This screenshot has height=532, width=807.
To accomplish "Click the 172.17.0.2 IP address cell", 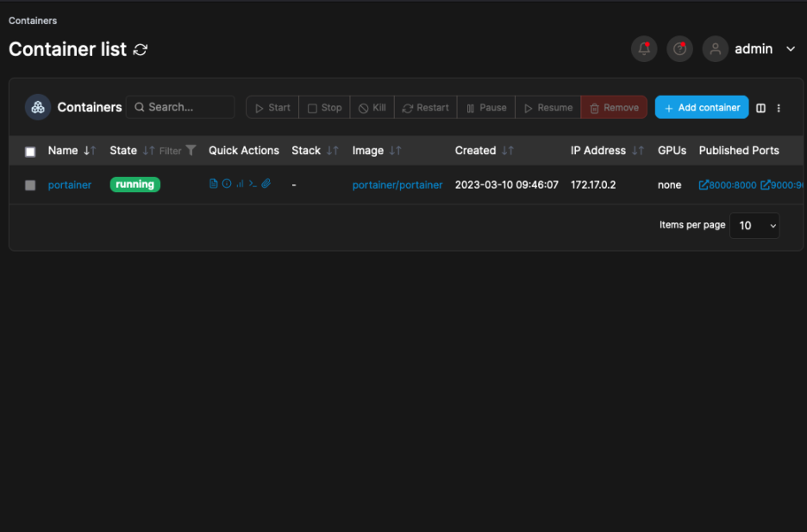I will click(593, 185).
